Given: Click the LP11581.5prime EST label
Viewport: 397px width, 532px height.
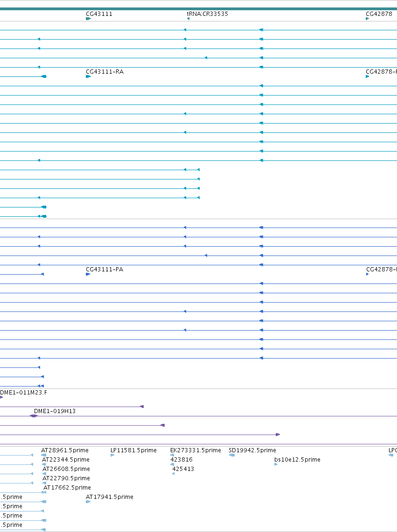Looking at the screenshot, I should pyautogui.click(x=133, y=450).
